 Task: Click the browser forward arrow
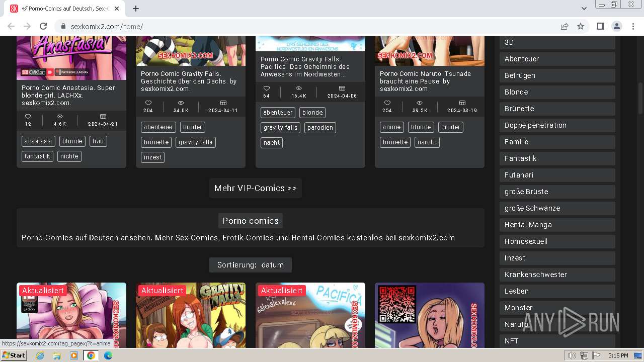click(27, 27)
